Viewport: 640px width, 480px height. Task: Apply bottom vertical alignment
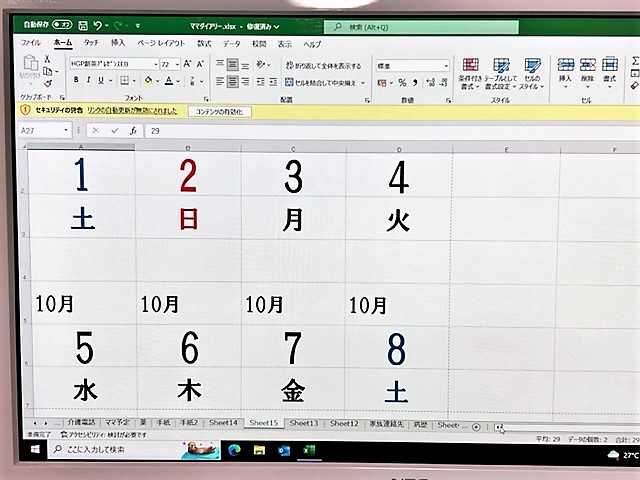(245, 64)
